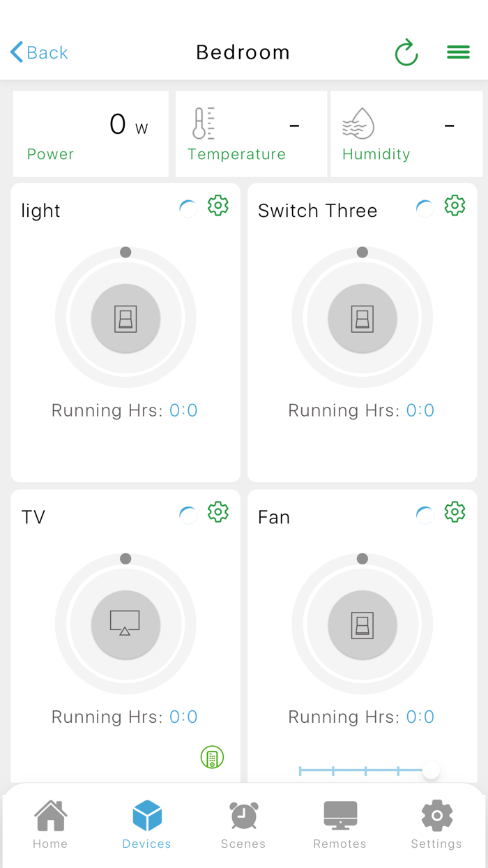Toggle the light switch on
The width and height of the screenshot is (488, 868).
(125, 317)
